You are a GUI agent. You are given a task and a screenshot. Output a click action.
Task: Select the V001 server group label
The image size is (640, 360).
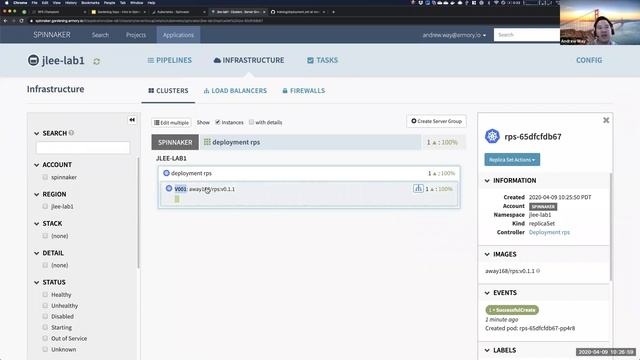180,189
